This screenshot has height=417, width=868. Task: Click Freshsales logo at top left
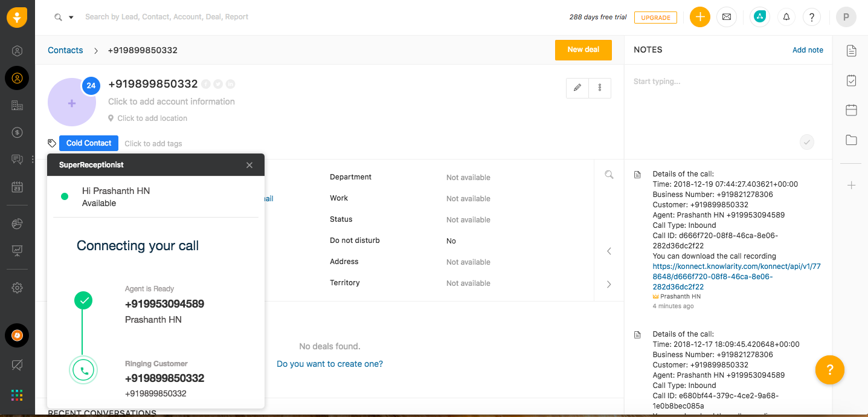pos(17,17)
